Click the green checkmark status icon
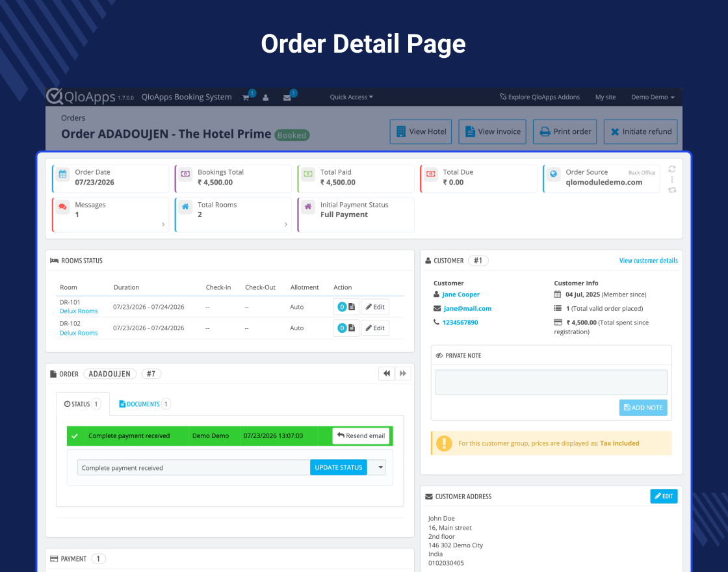 75,436
